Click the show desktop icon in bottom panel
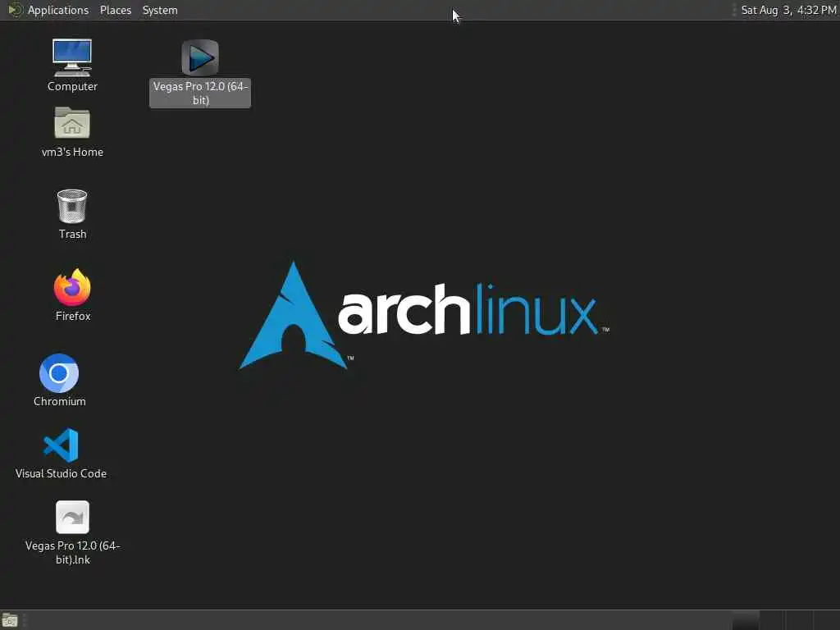The width and height of the screenshot is (840, 630). click(10, 620)
